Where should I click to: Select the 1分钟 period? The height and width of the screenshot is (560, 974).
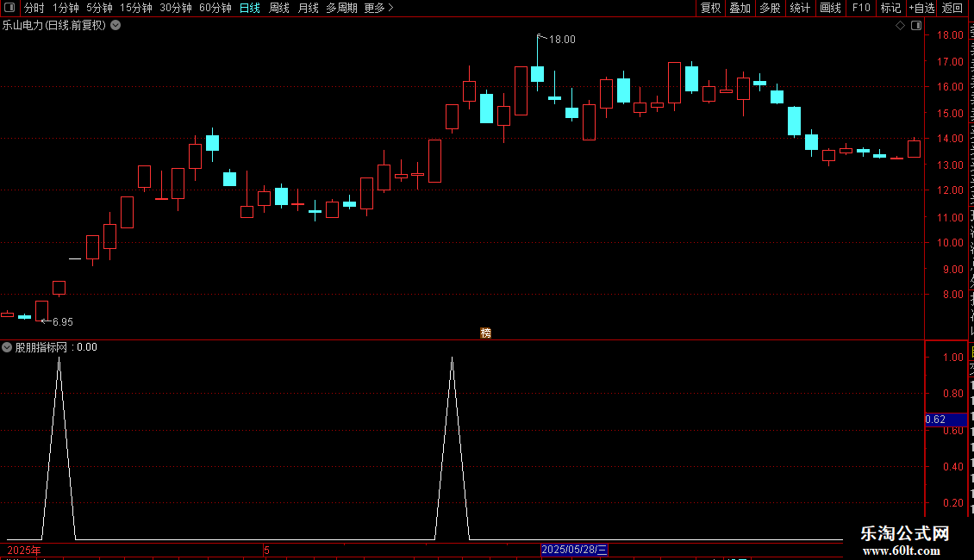[x=66, y=8]
